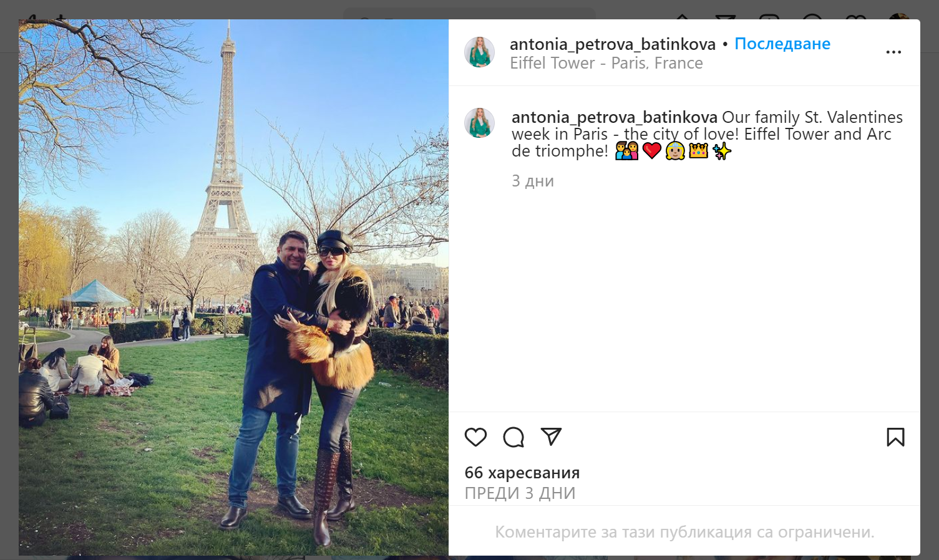Open comments via the speech bubble icon

(x=513, y=437)
